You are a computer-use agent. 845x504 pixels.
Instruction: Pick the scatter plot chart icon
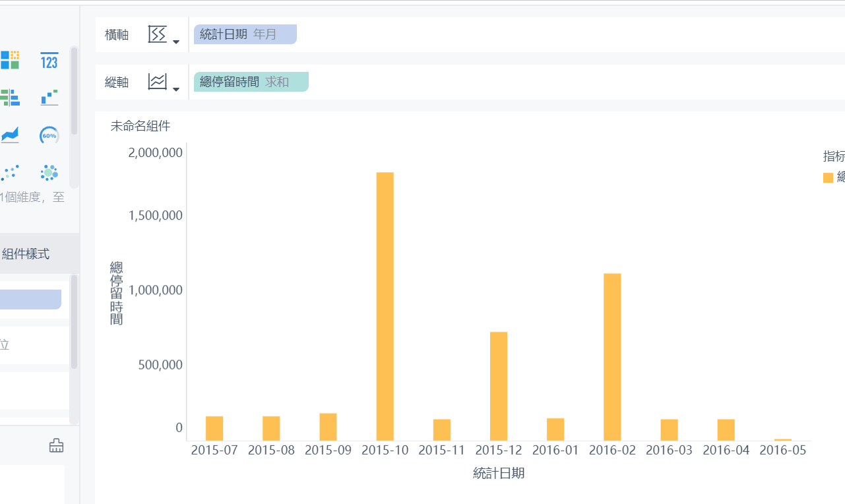pos(10,173)
